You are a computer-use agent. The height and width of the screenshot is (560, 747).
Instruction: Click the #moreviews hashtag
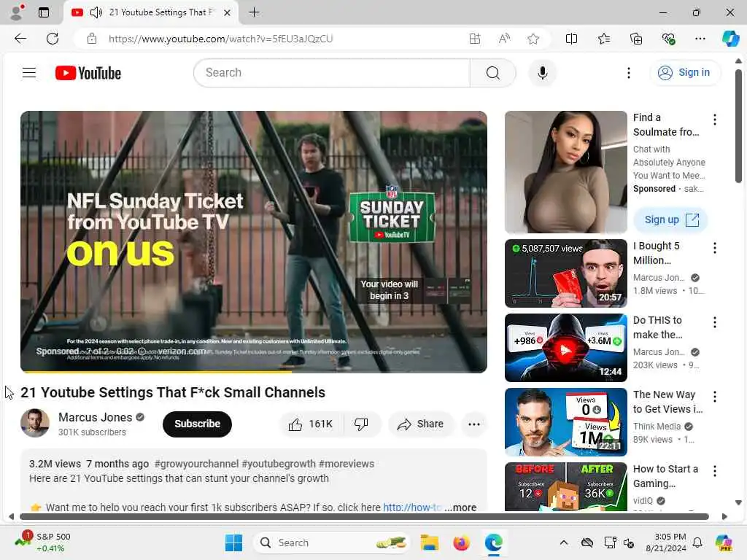coord(347,464)
